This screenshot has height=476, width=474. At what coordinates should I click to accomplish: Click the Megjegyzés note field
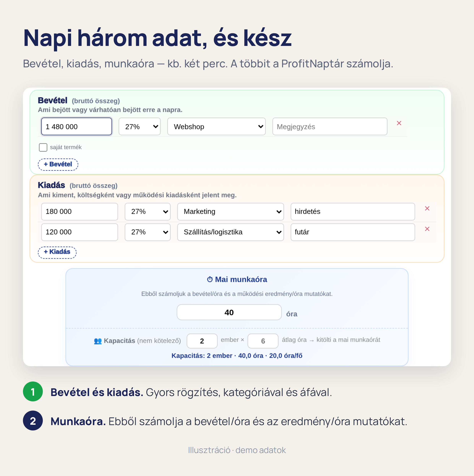[x=330, y=127]
